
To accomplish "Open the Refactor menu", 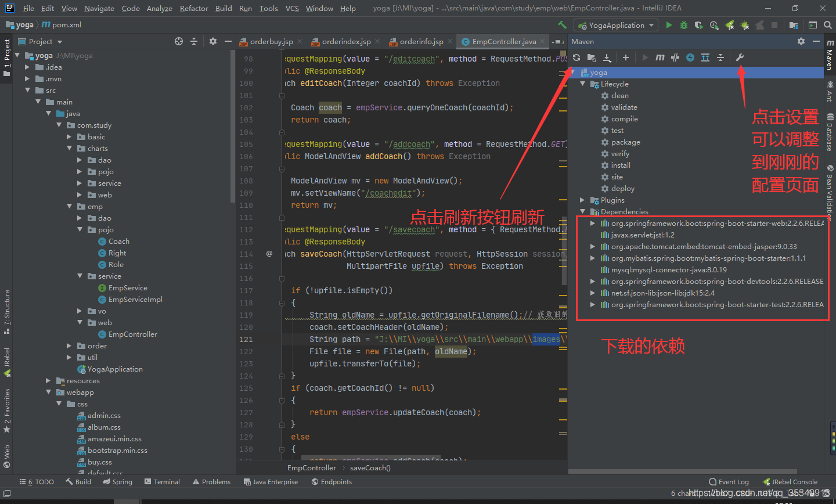I will [194, 9].
